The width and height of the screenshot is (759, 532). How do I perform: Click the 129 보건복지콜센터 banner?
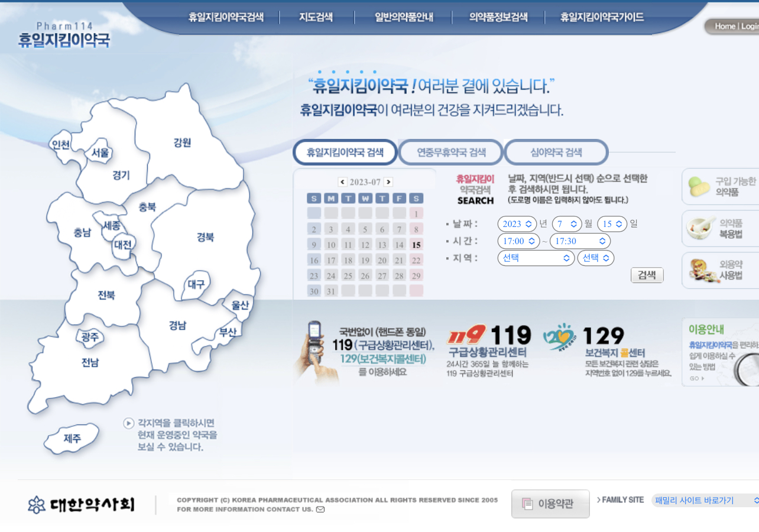(608, 351)
